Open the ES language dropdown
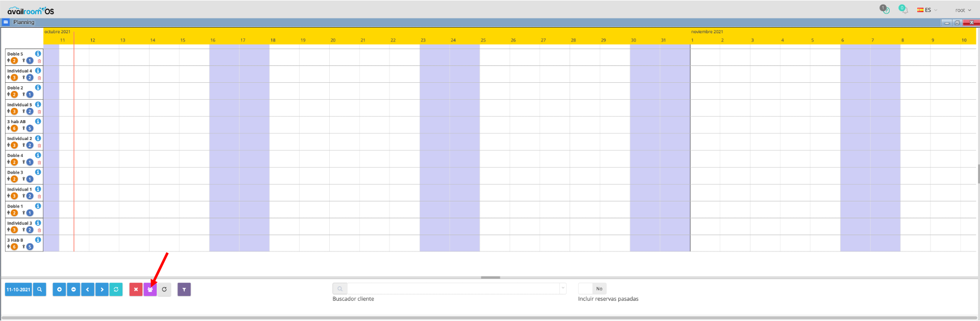 click(x=927, y=10)
